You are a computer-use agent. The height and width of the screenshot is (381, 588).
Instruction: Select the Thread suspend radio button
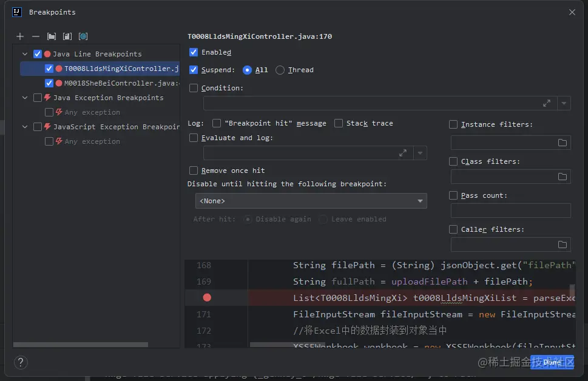click(280, 70)
